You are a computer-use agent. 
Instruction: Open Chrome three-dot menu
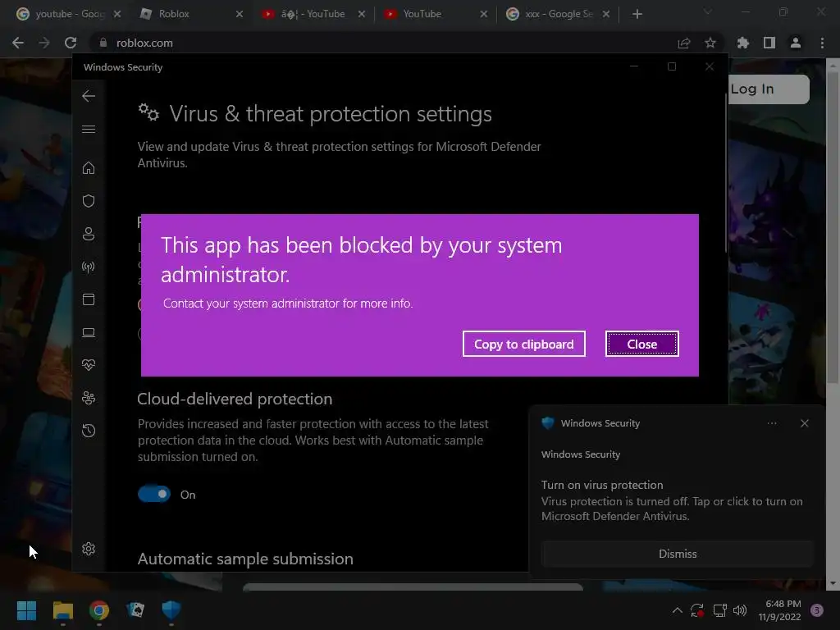point(822,43)
